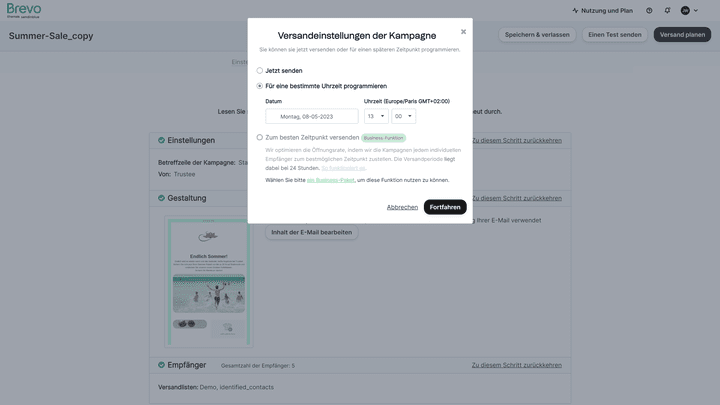Click Inhalt der E-Mail bearbeiten button
Image resolution: width=720 pixels, height=405 pixels.
point(312,232)
